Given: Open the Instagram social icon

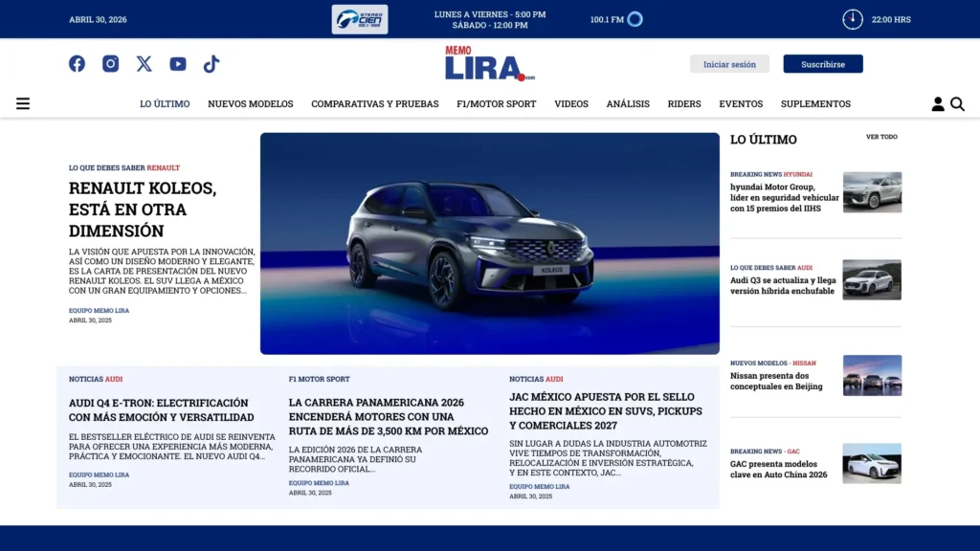Looking at the screenshot, I should pos(111,64).
